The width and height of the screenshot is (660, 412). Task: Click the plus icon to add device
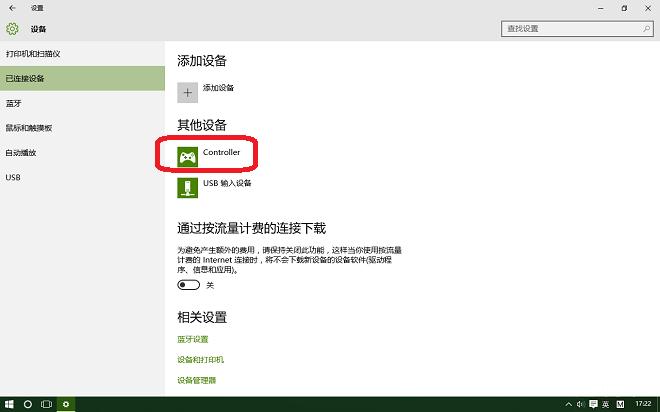click(x=187, y=93)
